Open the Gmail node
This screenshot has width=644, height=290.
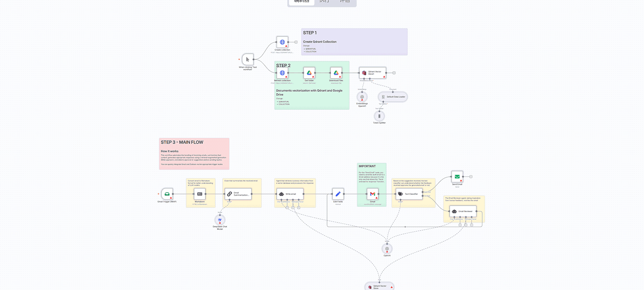[372, 194]
